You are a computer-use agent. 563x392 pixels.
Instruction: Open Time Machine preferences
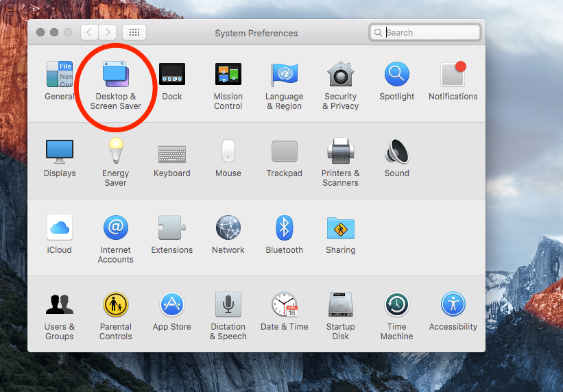tap(396, 305)
